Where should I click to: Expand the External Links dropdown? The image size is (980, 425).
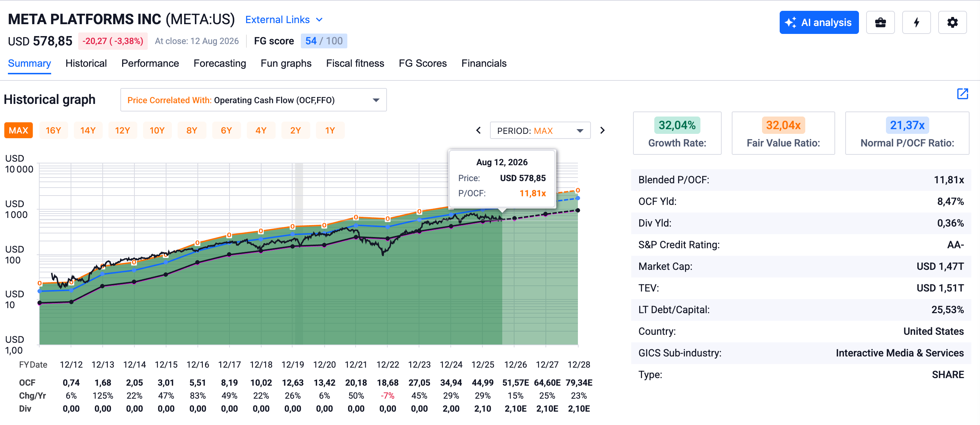coord(284,20)
